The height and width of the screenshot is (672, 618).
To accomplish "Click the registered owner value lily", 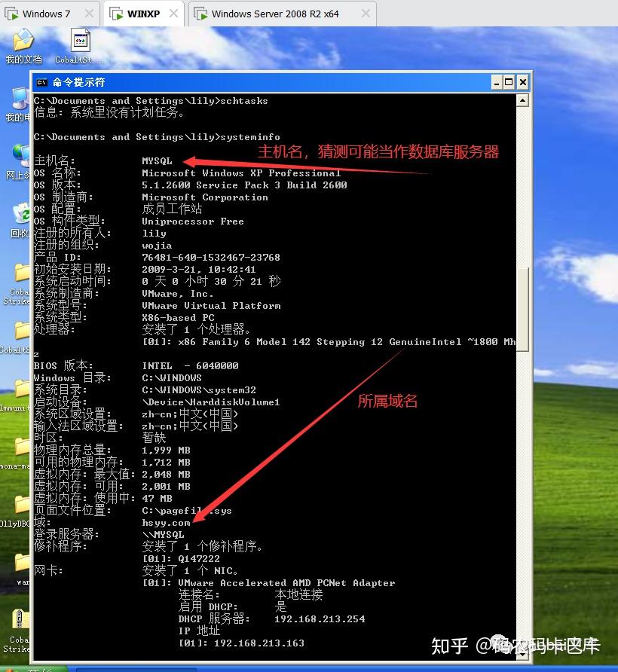I will click(154, 234).
